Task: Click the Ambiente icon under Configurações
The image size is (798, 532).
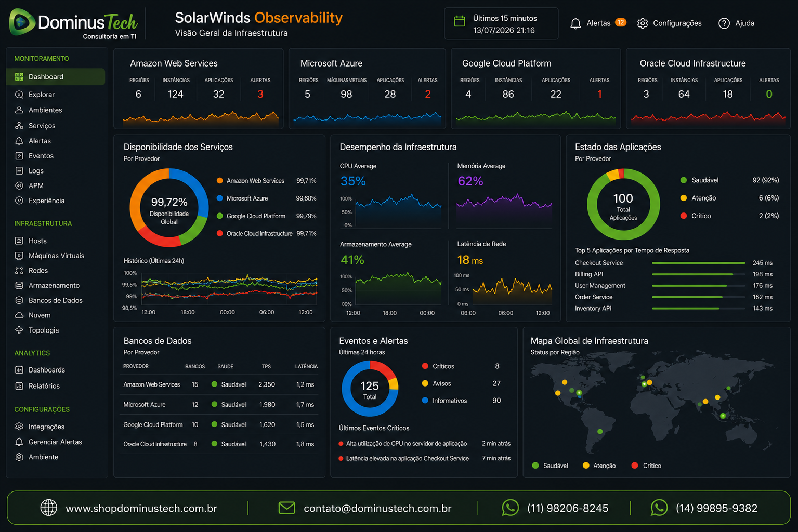Action: click(x=19, y=457)
